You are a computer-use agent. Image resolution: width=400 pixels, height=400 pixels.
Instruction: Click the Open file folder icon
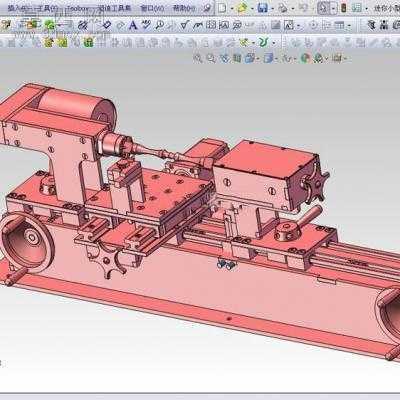pyautogui.click(x=242, y=8)
